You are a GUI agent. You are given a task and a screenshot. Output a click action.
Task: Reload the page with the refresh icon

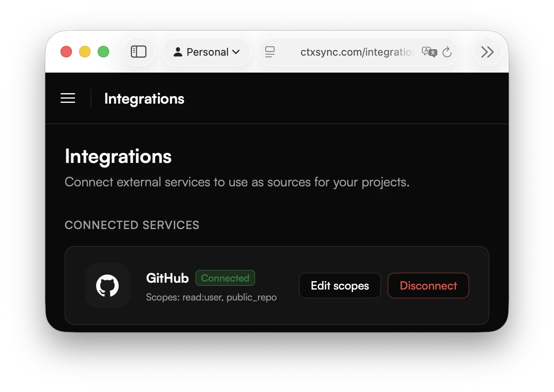[447, 52]
